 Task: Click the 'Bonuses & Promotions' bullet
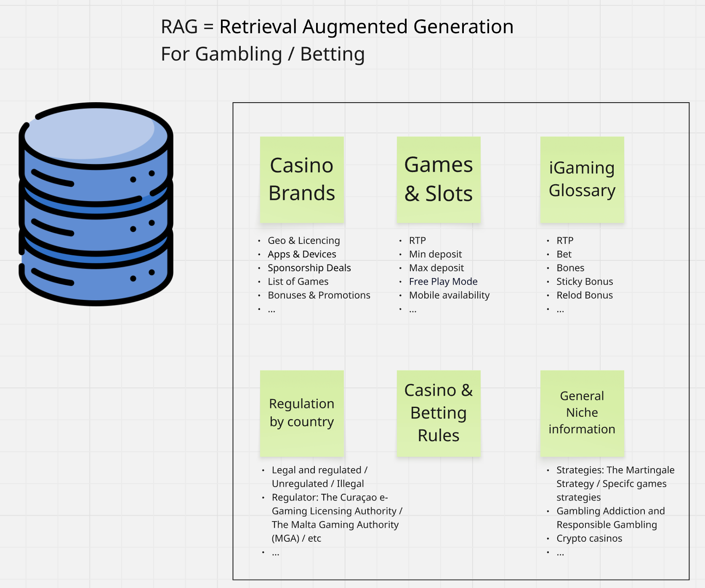click(x=319, y=295)
